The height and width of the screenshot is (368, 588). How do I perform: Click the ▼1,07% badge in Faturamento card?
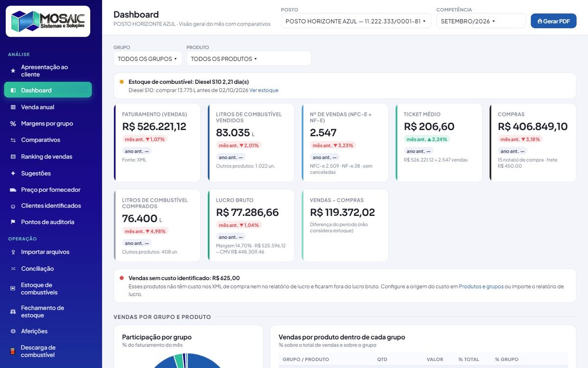(x=145, y=139)
